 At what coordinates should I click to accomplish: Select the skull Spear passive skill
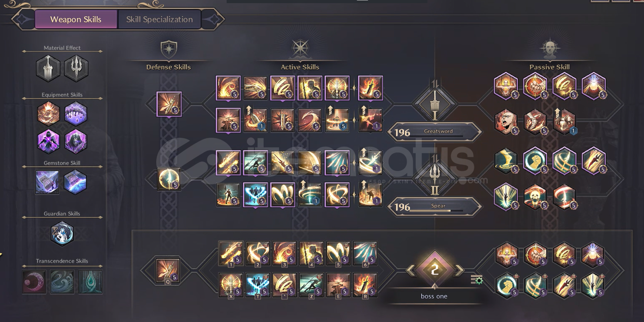tap(535, 197)
